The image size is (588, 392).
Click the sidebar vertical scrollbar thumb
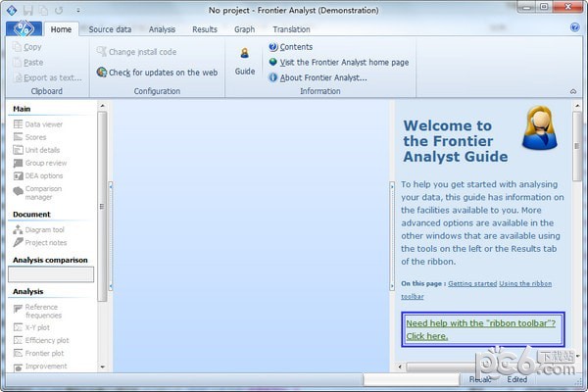pyautogui.click(x=102, y=207)
